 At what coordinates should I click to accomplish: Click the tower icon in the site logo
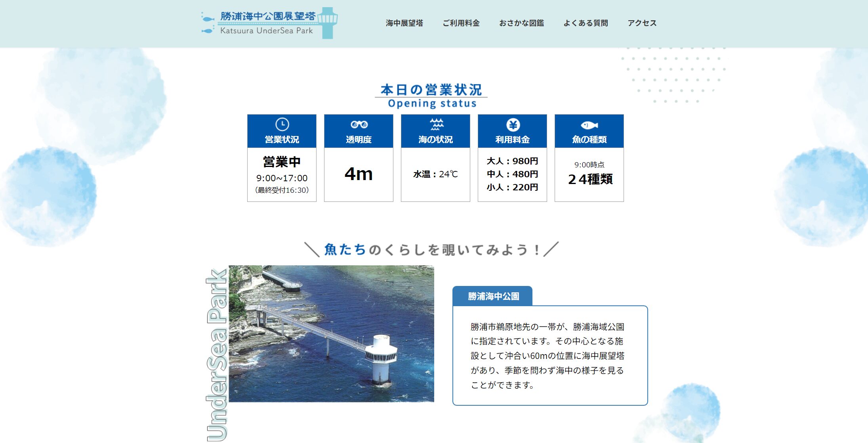click(x=327, y=23)
